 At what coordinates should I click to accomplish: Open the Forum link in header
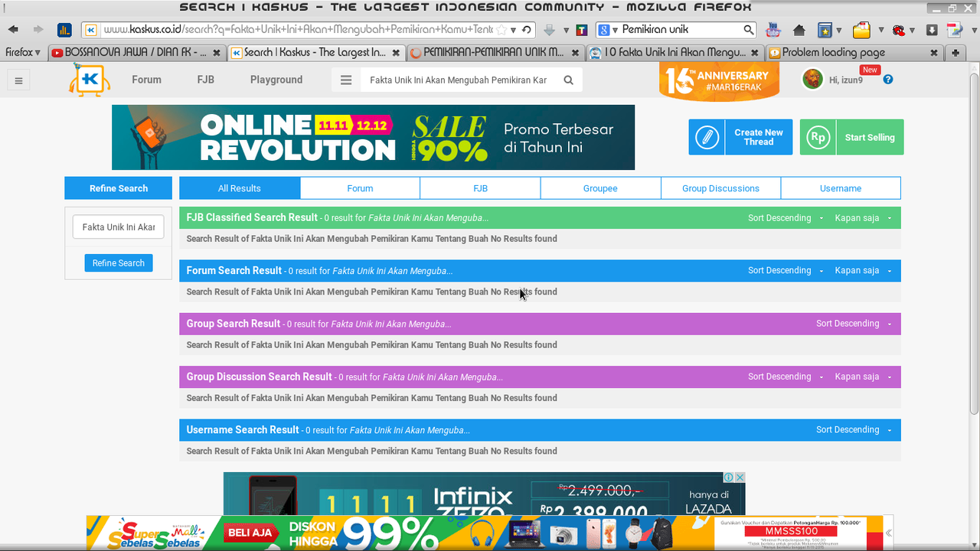[x=146, y=80]
